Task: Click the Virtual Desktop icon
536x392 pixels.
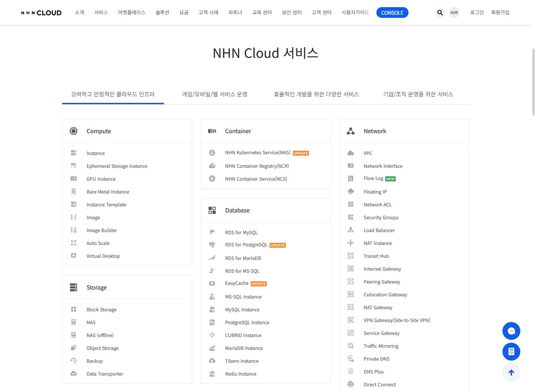Action: point(74,256)
